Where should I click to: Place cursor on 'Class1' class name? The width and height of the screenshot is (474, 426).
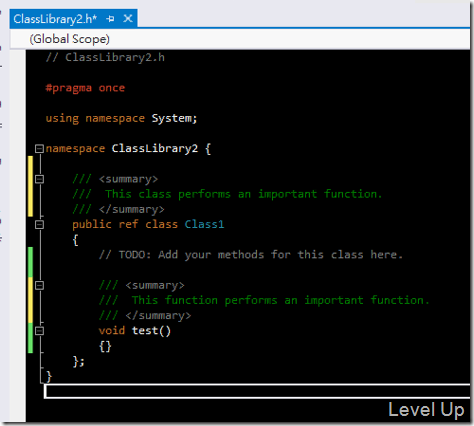coord(204,224)
